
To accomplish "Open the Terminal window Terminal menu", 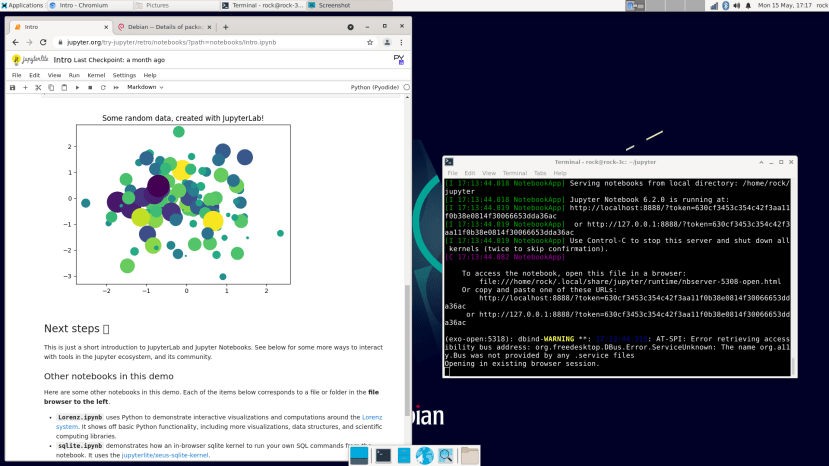I will pos(514,173).
